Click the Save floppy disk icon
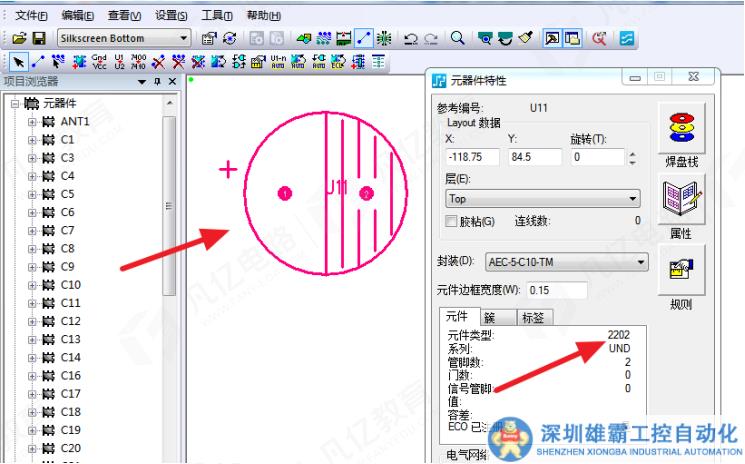Image resolution: width=745 pixels, height=464 pixels. pos(39,38)
